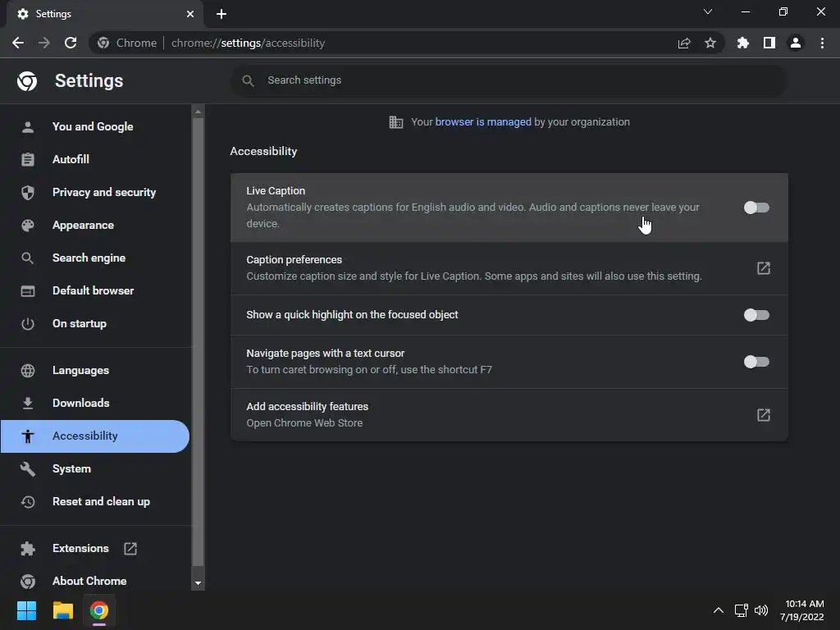840x630 pixels.
Task: Click the address bar URL
Action: pos(248,43)
